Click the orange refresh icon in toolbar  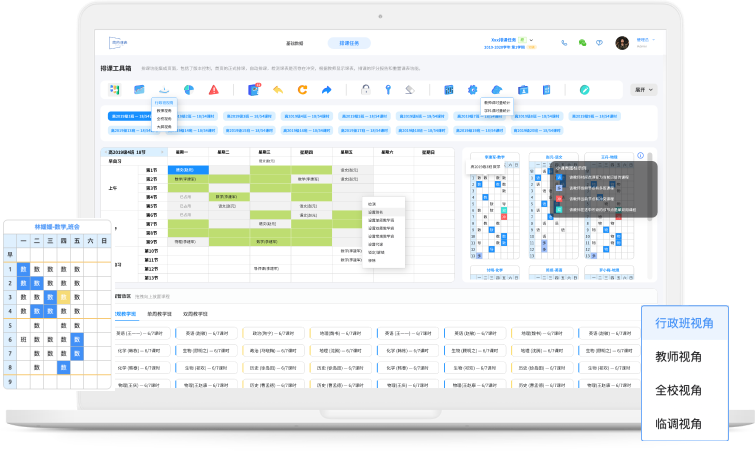pos(302,90)
